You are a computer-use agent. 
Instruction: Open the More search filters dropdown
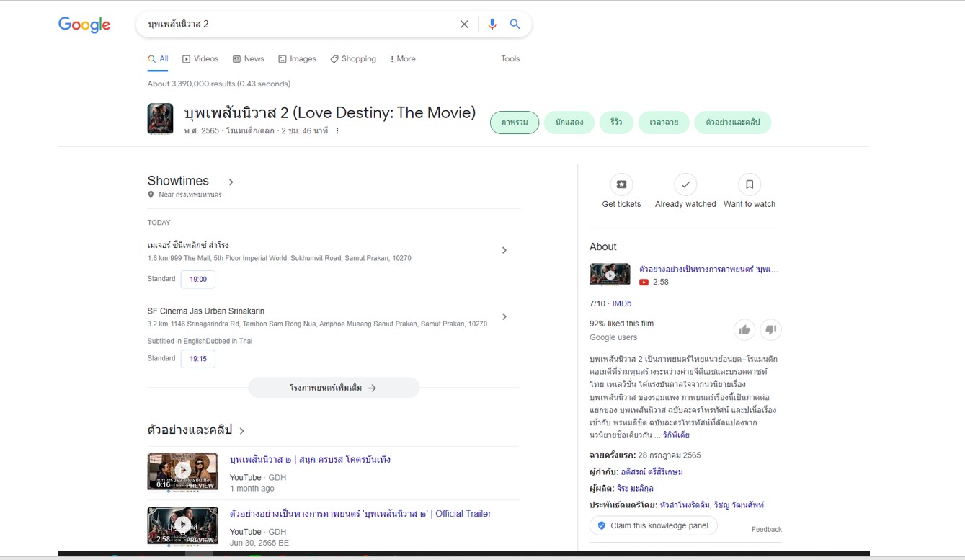pyautogui.click(x=402, y=59)
